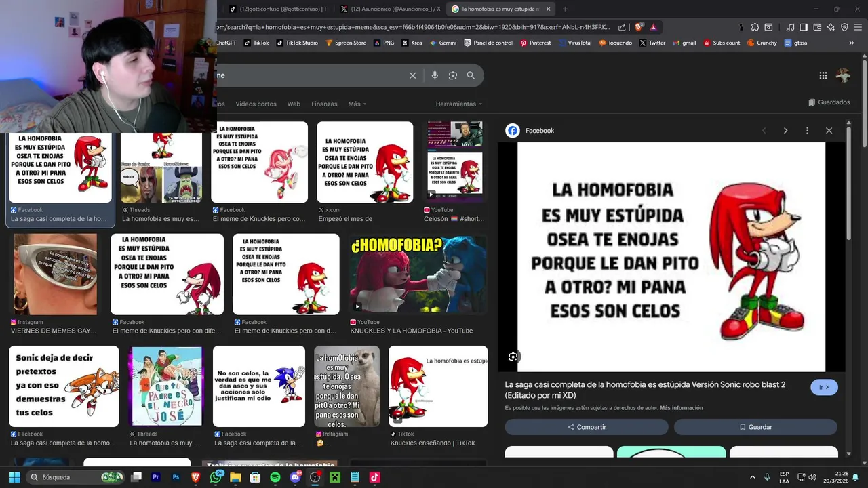Viewport: 868px width, 488px height.
Task: Open the Crunchy bookmark
Action: tap(762, 43)
